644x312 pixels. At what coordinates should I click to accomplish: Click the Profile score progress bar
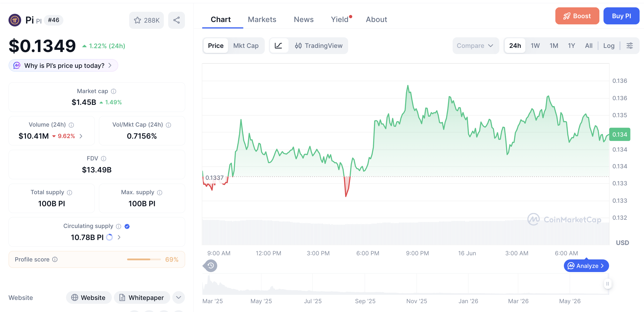tap(144, 259)
